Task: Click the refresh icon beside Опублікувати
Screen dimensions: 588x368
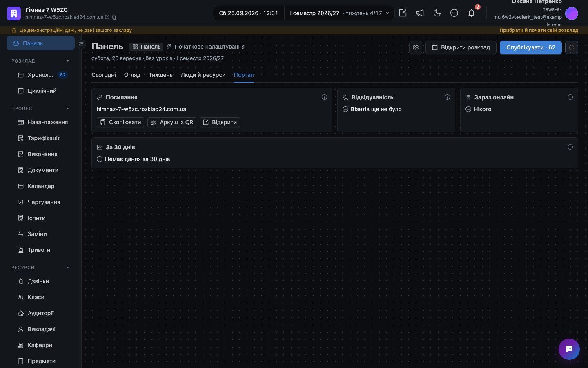Action: tap(572, 47)
